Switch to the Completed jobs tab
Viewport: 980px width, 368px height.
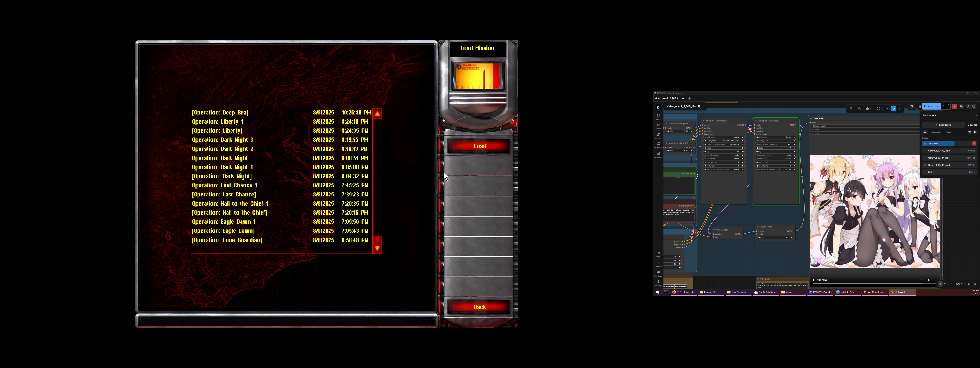[936, 132]
